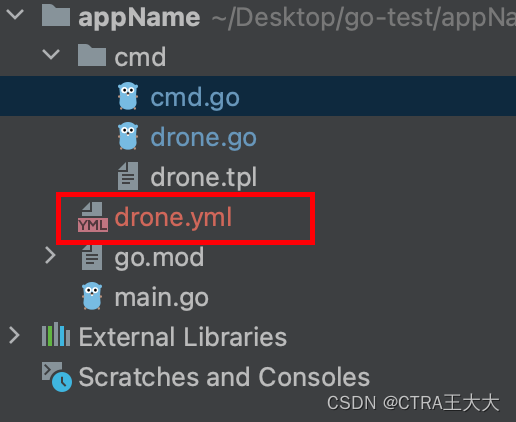Viewport: 516px width, 422px height.
Task: Click the text file icon for drone.tpl
Action: tap(128, 176)
